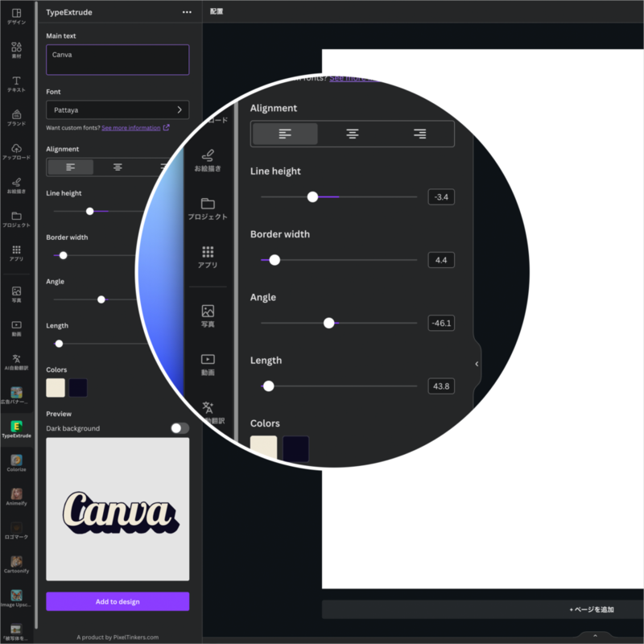Viewport: 644px width, 644px height.
Task: Click 写真 photo icon in the magnified view
Action: pos(208,311)
